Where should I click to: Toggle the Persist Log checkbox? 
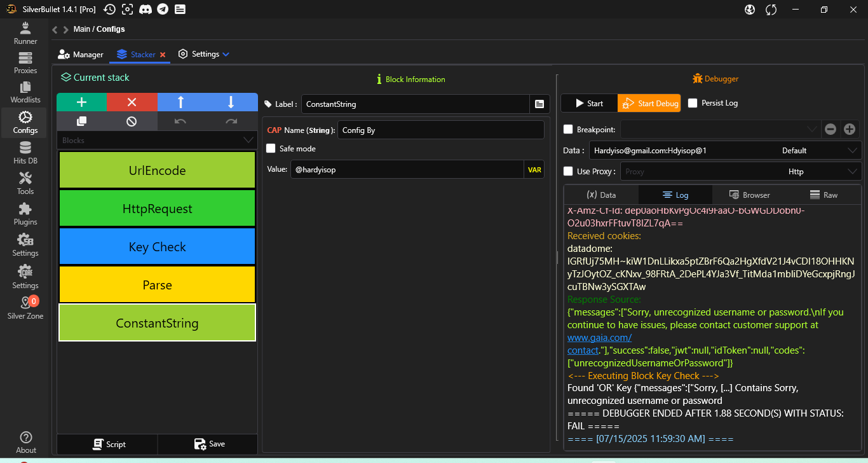[x=693, y=103]
